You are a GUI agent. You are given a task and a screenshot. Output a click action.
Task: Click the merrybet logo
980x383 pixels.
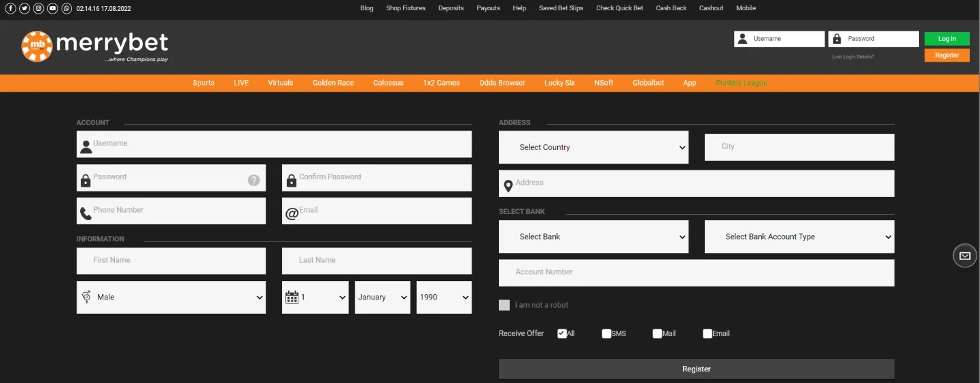94,46
